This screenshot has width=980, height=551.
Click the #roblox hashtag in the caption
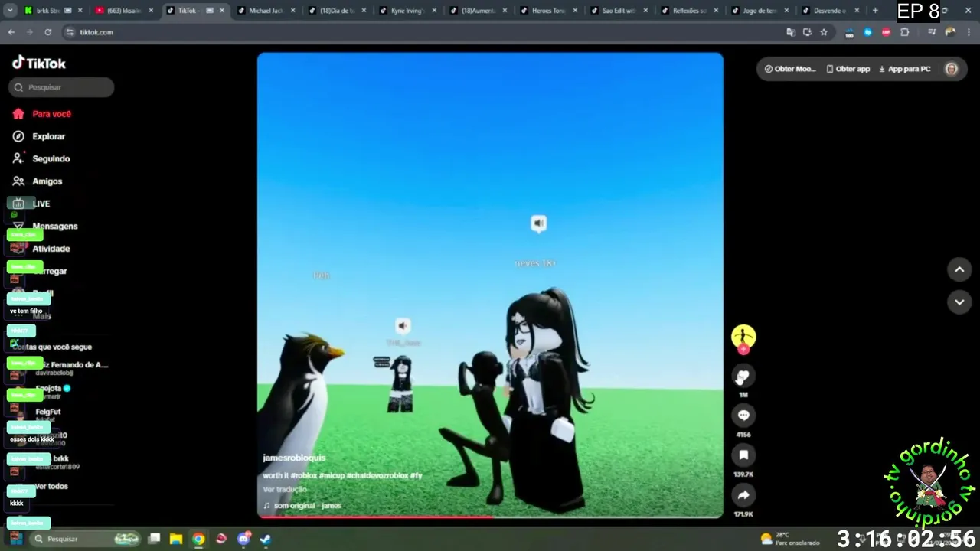304,475
